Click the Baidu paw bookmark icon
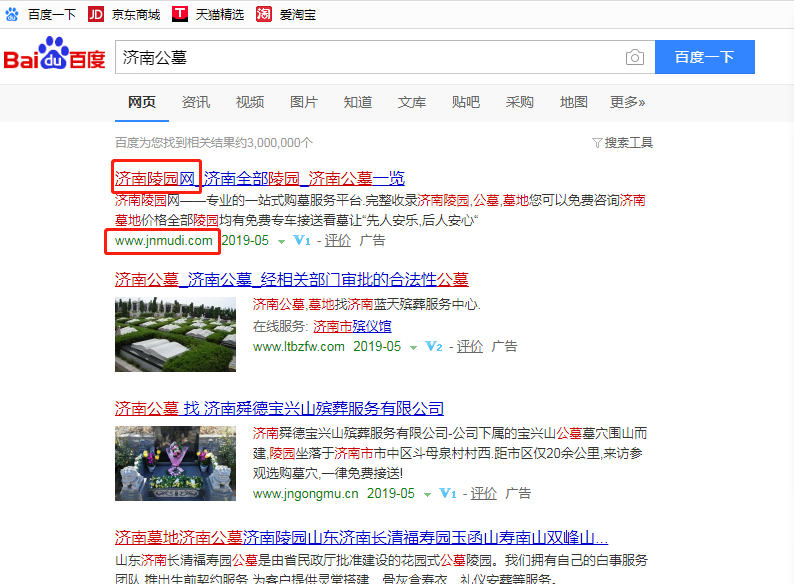 click(x=12, y=14)
